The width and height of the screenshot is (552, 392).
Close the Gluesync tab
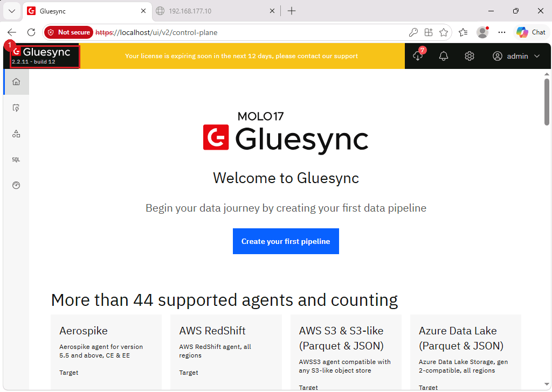143,11
